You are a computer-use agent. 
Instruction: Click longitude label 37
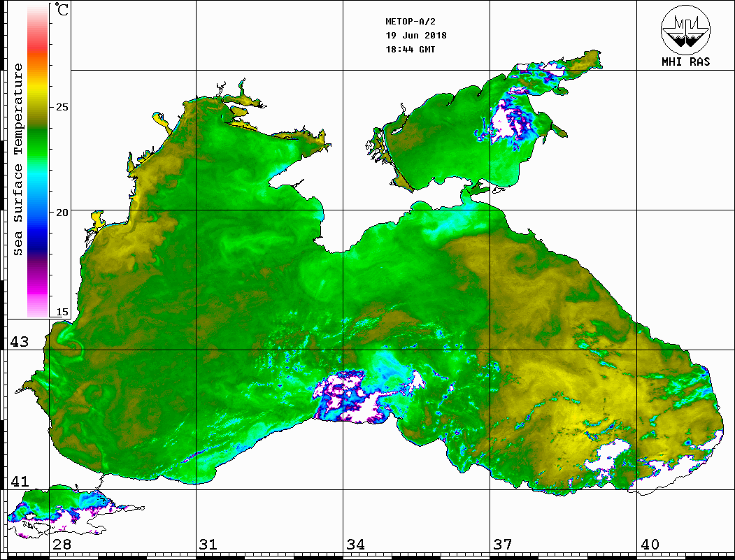pos(503,545)
